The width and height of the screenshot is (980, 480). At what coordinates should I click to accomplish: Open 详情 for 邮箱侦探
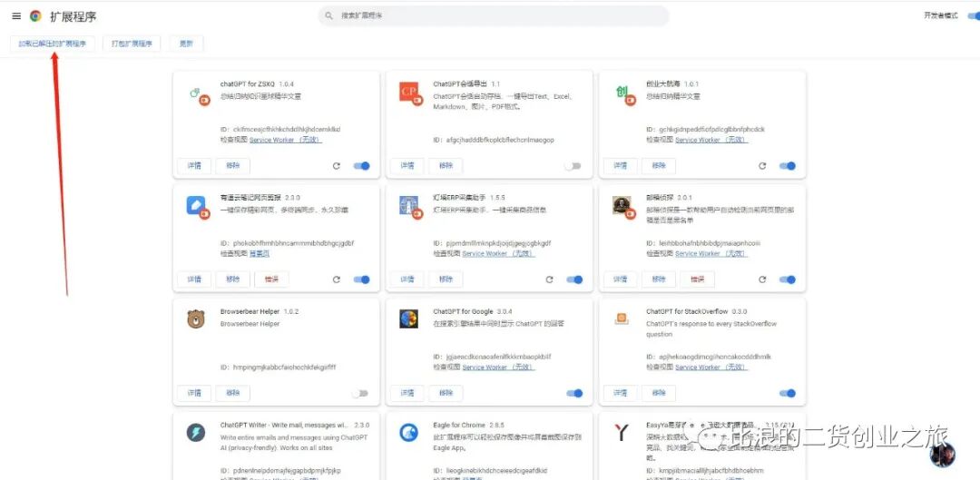[620, 279]
